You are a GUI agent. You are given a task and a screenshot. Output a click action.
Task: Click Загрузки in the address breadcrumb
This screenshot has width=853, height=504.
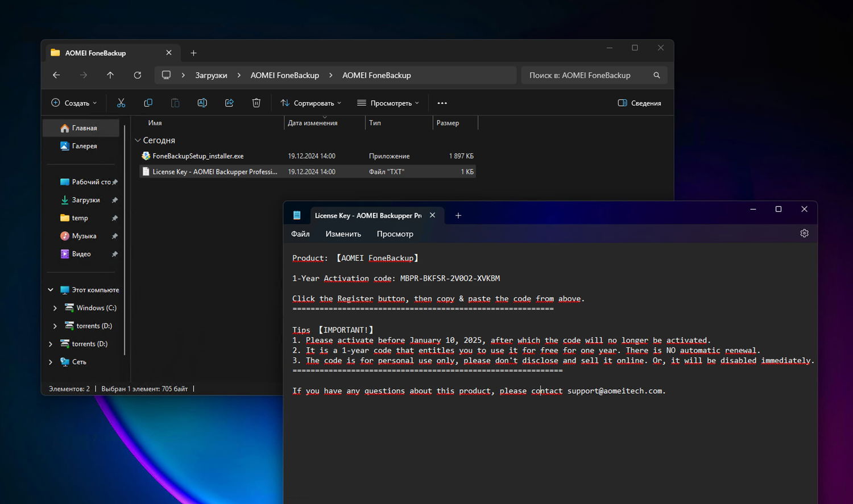(x=211, y=75)
